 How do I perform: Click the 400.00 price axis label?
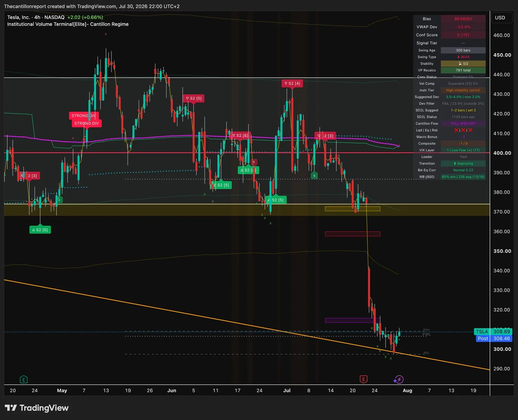point(502,153)
